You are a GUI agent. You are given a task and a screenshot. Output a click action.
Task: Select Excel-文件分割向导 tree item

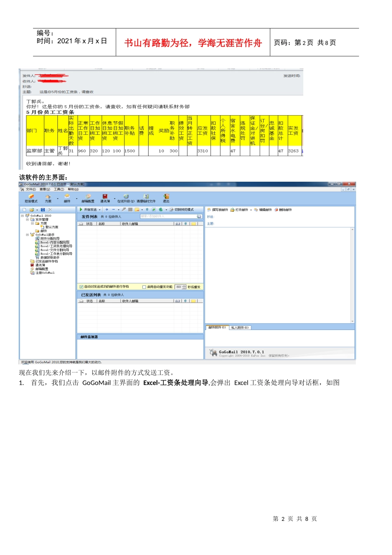tap(52, 250)
